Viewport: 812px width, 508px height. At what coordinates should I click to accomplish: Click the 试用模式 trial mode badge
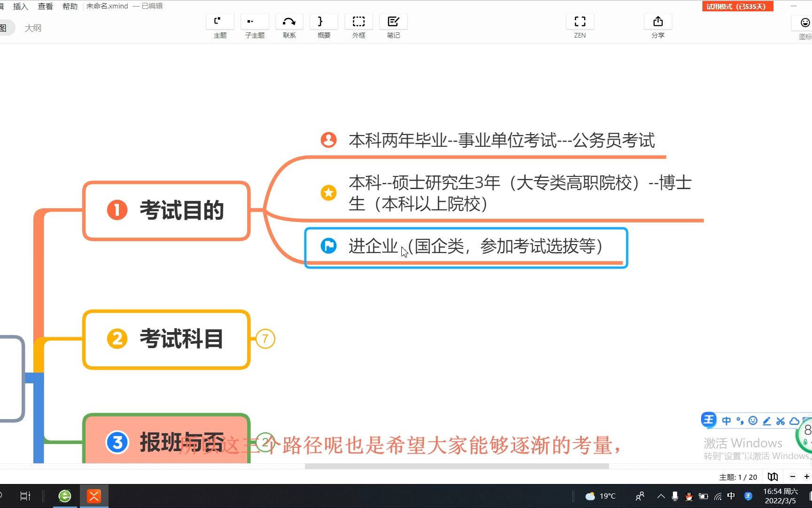[x=738, y=6]
